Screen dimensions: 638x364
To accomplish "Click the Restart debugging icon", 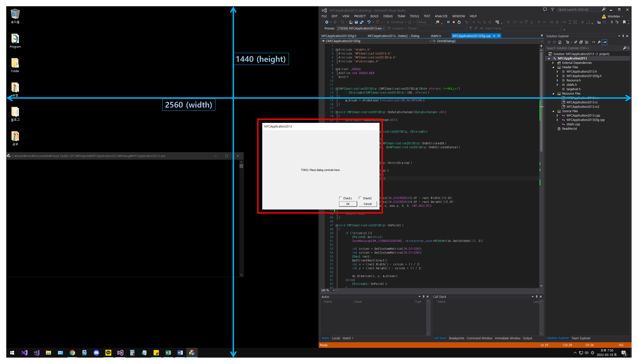I will [459, 22].
